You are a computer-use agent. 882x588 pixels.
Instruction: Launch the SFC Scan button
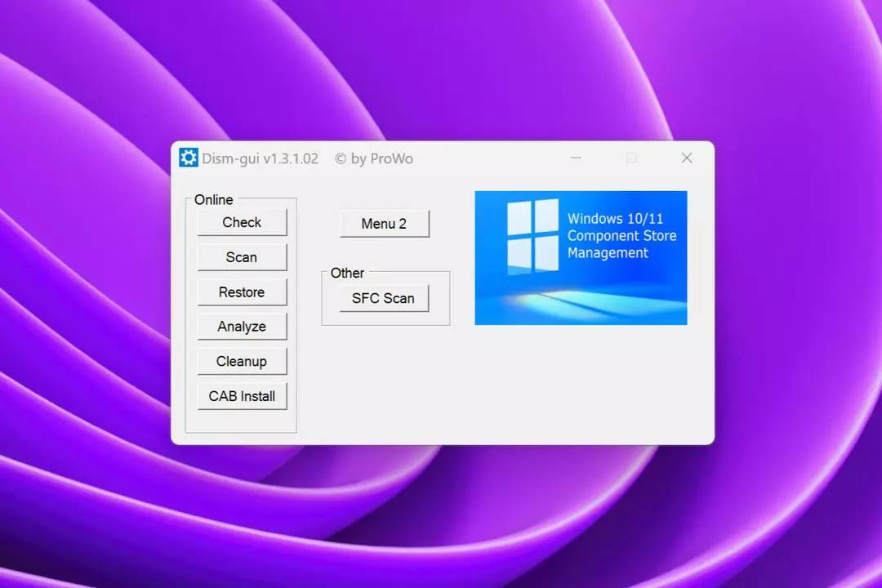(384, 298)
